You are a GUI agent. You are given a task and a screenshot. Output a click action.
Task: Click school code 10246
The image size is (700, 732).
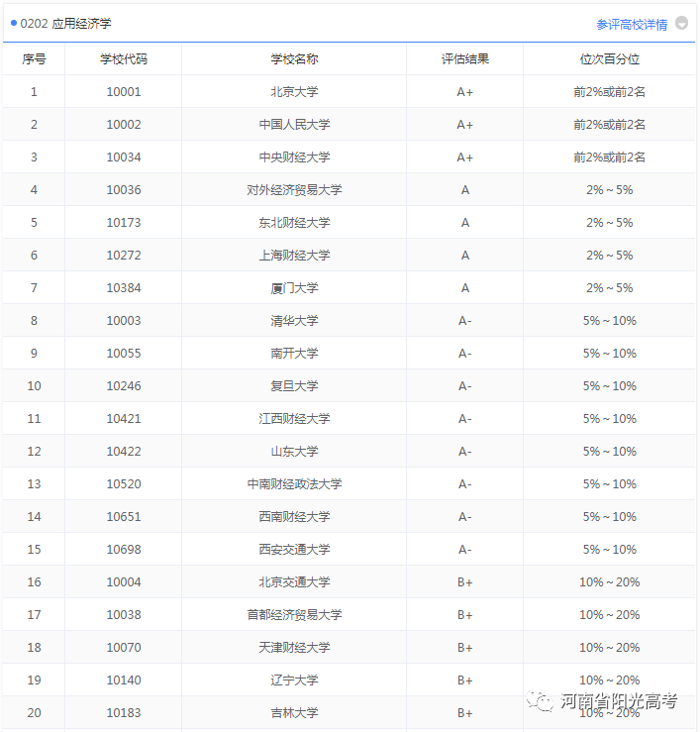coord(124,386)
